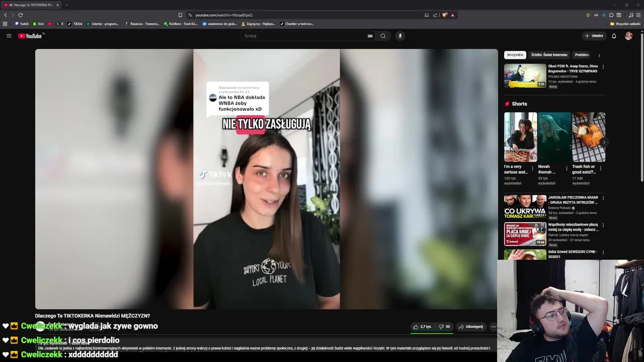Open the PŁACĄ MNIEJ ciepłą wodę thumbnail
Image resolution: width=644 pixels, height=362 pixels.
pyautogui.click(x=525, y=234)
